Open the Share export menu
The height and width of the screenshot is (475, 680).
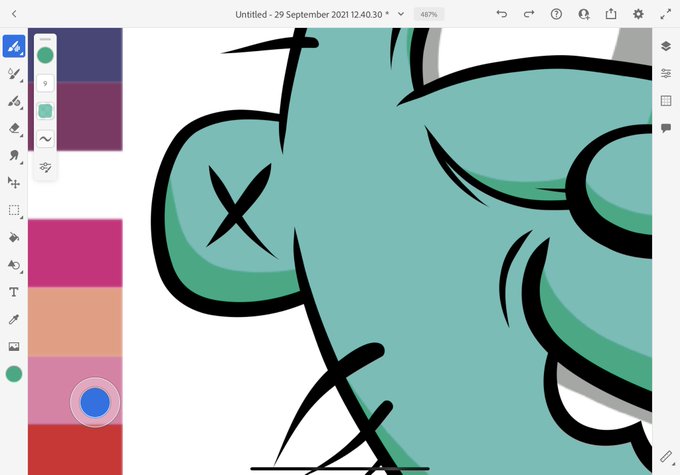611,14
